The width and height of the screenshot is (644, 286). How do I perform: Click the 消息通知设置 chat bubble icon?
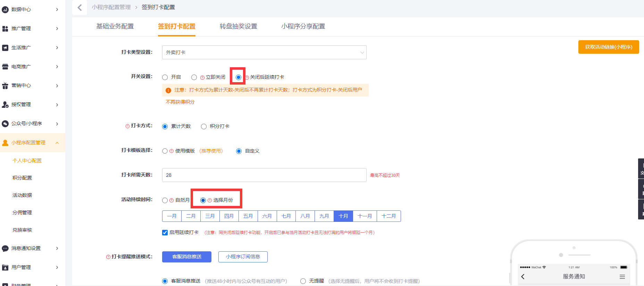coord(5,249)
